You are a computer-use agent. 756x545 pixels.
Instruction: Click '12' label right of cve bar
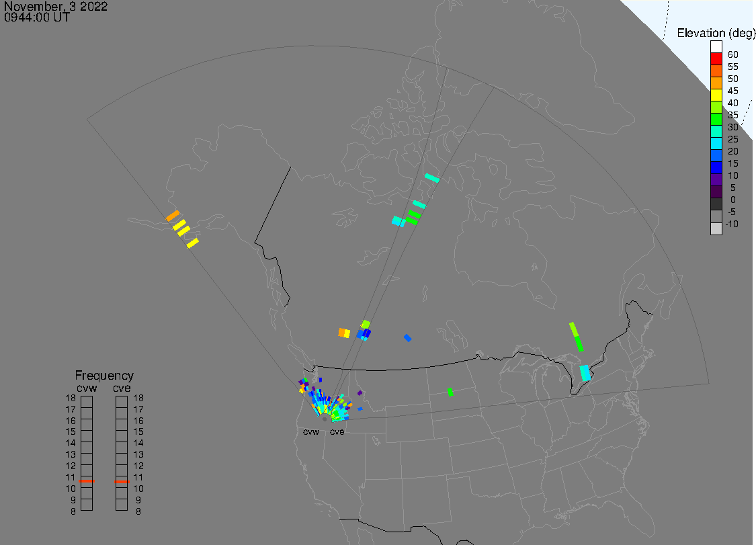coord(138,466)
